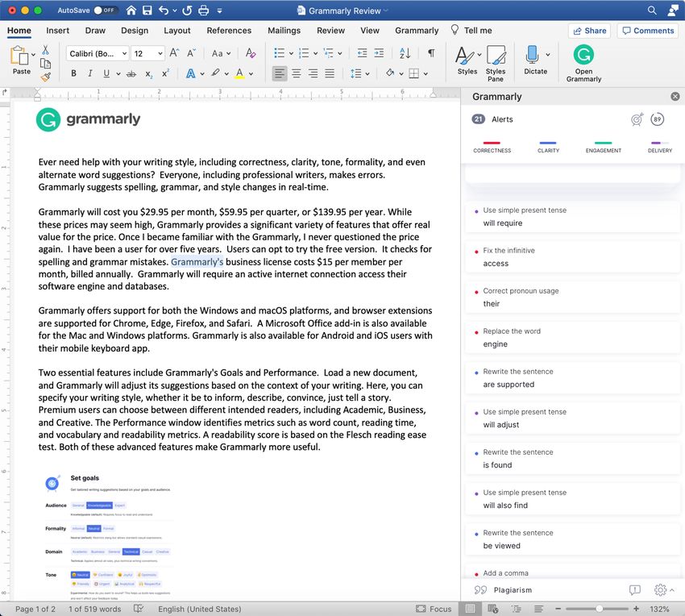Open the Styles gallery
Screen dimensions: 685x616
467,60
